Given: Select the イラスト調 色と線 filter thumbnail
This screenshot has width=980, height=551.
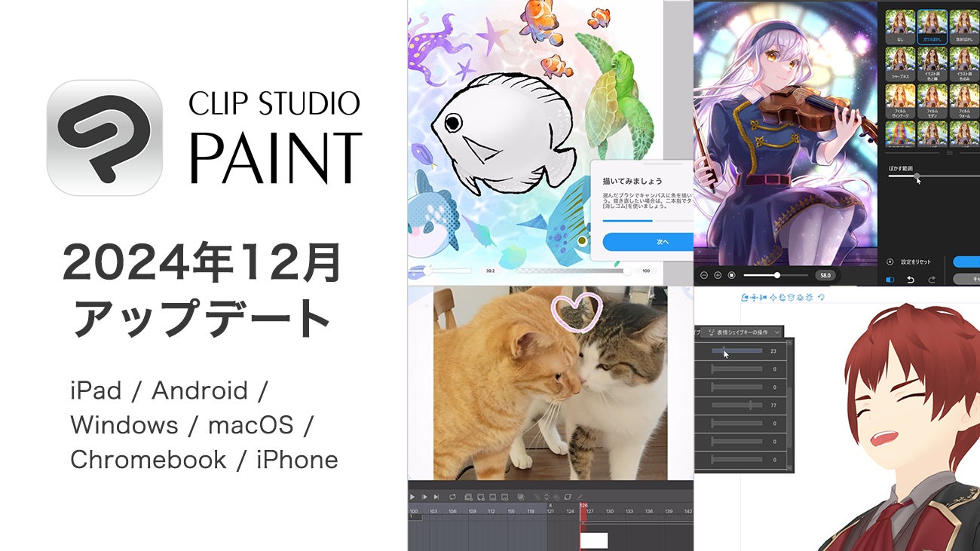Looking at the screenshot, I should (933, 63).
